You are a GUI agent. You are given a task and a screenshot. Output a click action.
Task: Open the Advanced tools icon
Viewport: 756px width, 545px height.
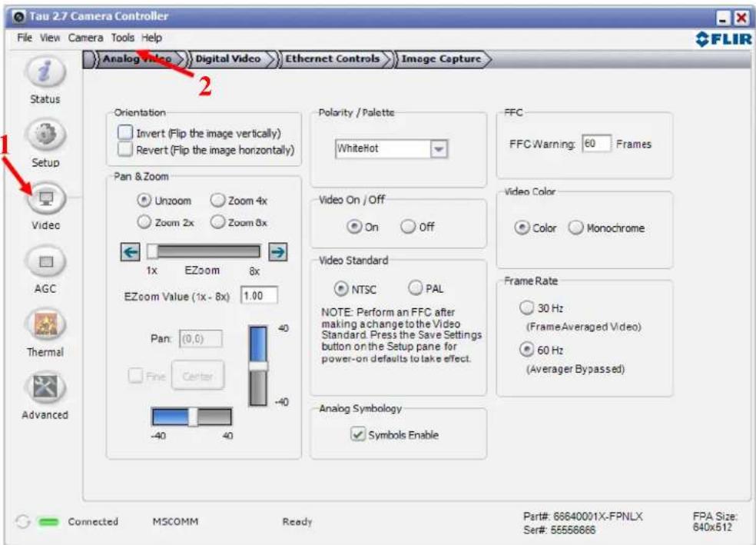[x=45, y=387]
